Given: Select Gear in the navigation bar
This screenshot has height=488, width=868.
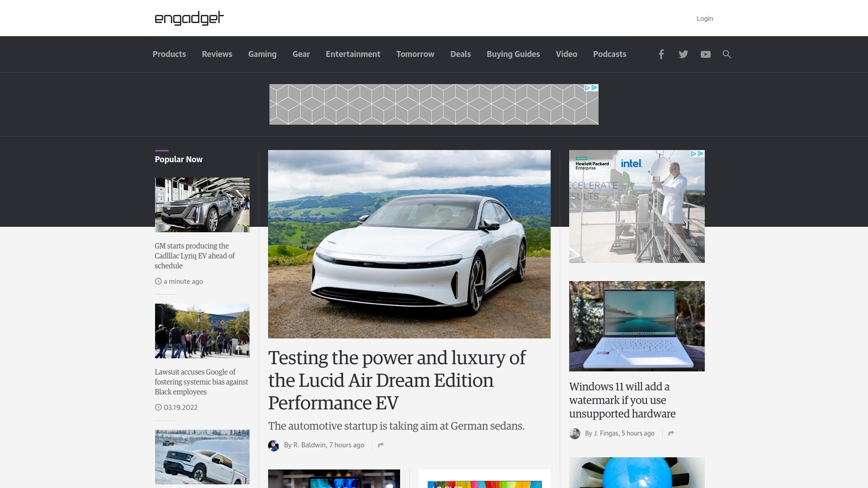Looking at the screenshot, I should coord(301,54).
